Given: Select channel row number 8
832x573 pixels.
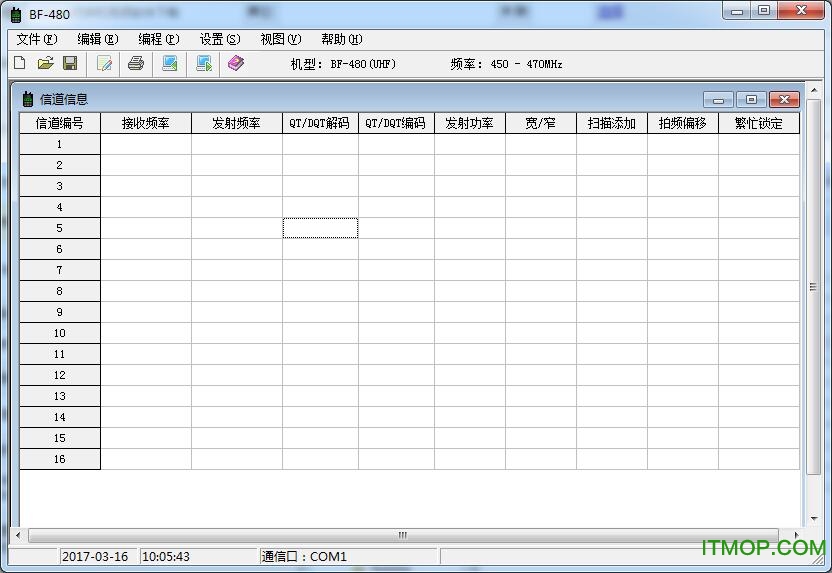Looking at the screenshot, I should (60, 291).
